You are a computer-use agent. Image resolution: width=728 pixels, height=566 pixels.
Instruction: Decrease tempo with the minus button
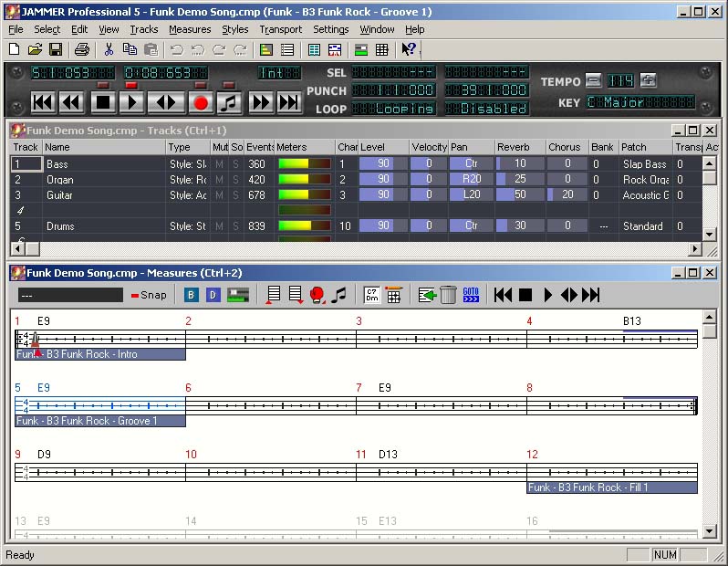593,80
